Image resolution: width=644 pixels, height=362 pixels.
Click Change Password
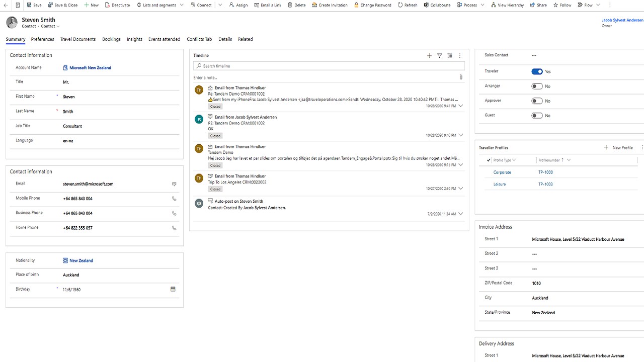click(x=372, y=5)
